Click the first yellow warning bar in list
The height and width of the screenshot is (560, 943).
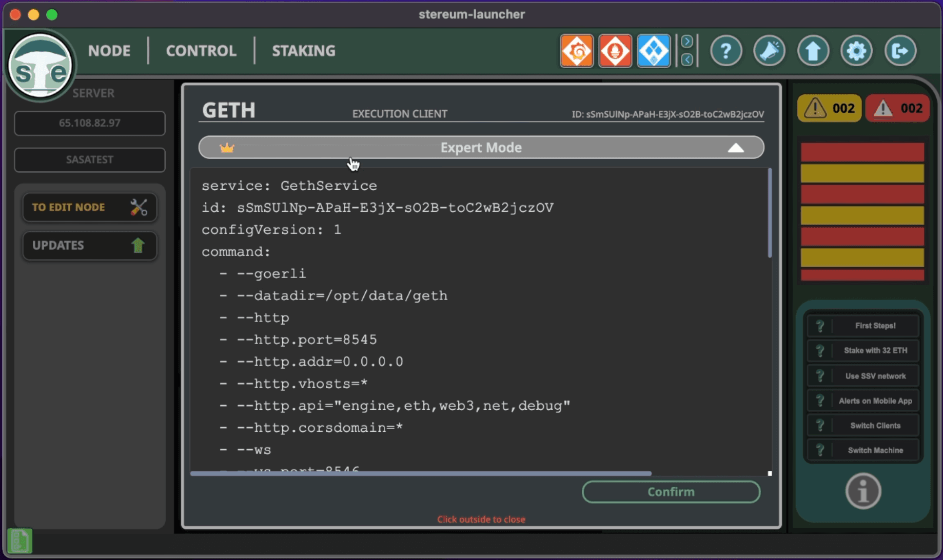pos(862,173)
